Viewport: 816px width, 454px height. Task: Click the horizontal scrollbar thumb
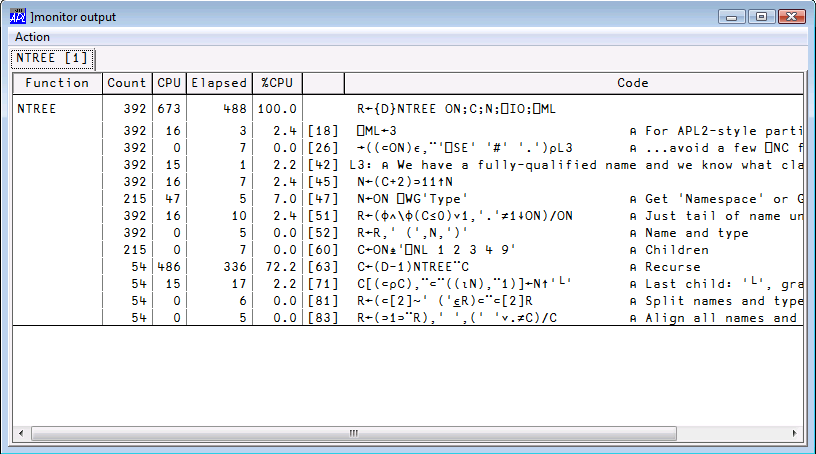pos(354,433)
